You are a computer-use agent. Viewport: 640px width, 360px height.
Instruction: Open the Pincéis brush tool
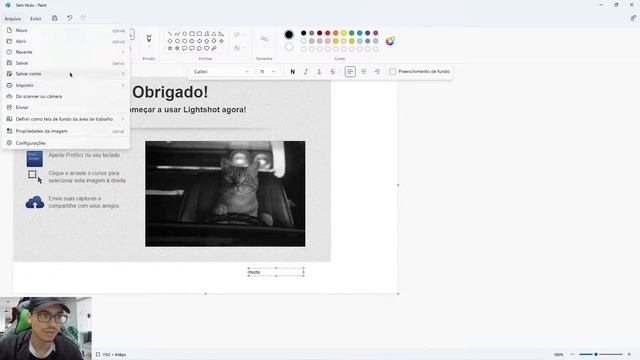click(149, 38)
